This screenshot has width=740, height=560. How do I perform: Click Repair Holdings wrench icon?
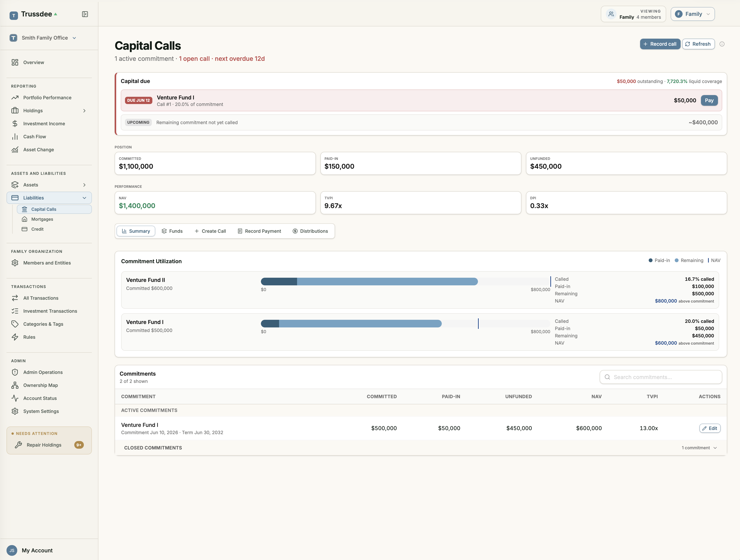18,445
